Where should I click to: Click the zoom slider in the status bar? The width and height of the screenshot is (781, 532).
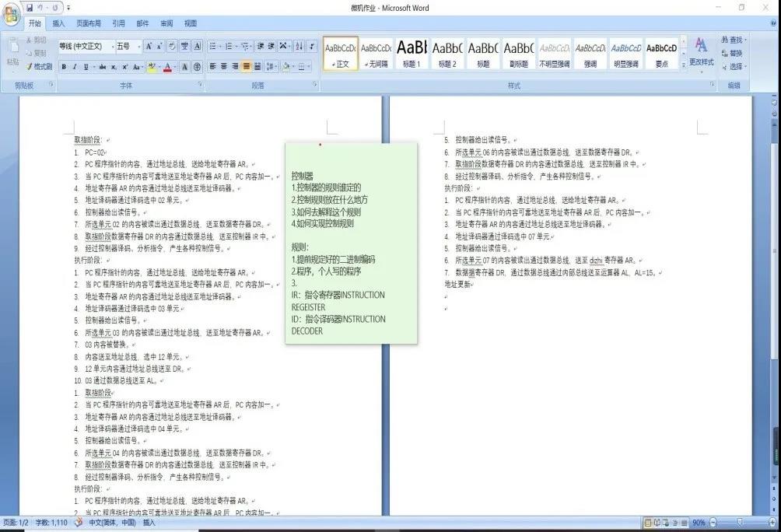(739, 523)
